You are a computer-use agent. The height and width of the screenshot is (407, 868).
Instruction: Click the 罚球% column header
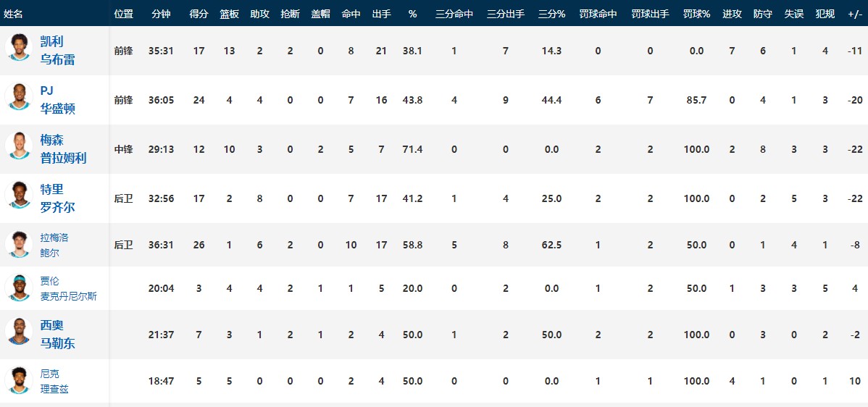pyautogui.click(x=696, y=14)
